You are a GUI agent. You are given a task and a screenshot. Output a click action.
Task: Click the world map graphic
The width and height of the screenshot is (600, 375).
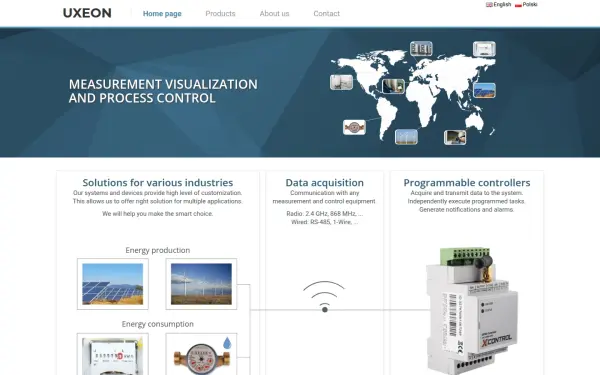(x=413, y=94)
